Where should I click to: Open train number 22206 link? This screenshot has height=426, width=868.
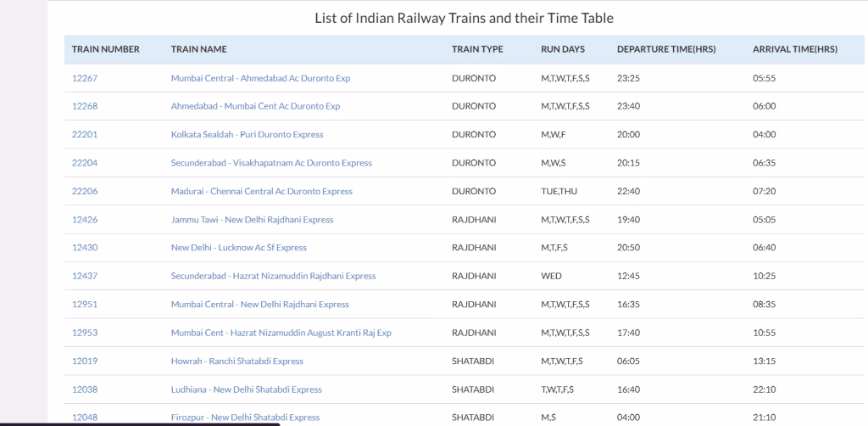(85, 191)
